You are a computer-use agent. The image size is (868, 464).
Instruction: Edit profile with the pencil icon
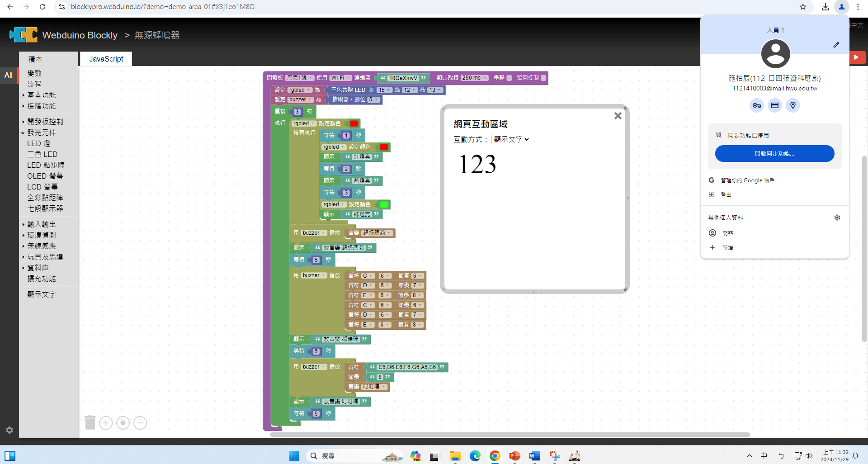pos(836,45)
